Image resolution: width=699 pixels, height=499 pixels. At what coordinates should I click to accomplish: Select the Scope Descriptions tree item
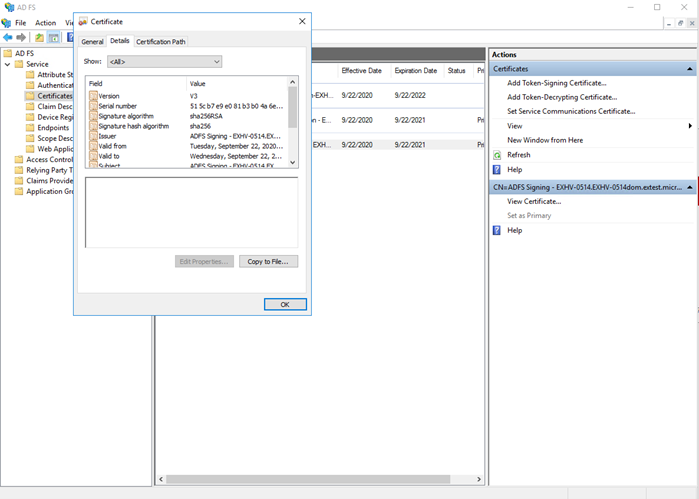click(x=55, y=139)
